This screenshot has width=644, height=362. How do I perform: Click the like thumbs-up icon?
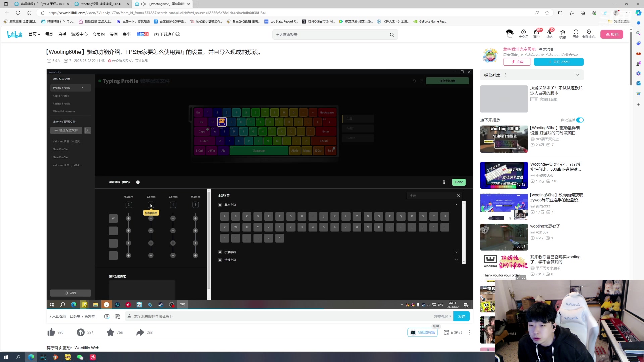[51, 332]
